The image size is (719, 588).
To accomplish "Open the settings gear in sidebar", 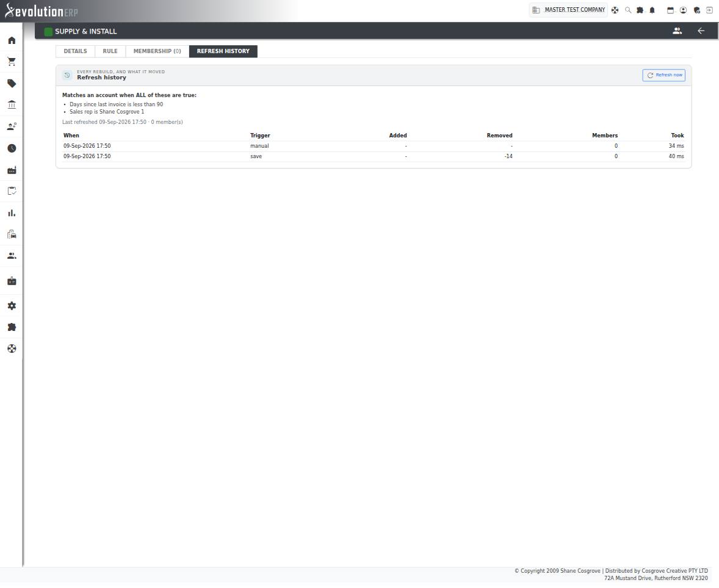I will pos(12,306).
